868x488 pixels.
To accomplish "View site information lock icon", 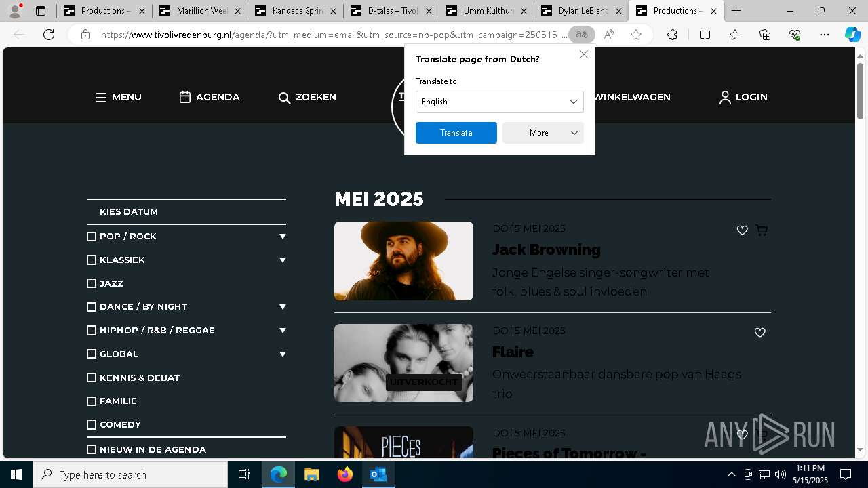I will pos(85,35).
